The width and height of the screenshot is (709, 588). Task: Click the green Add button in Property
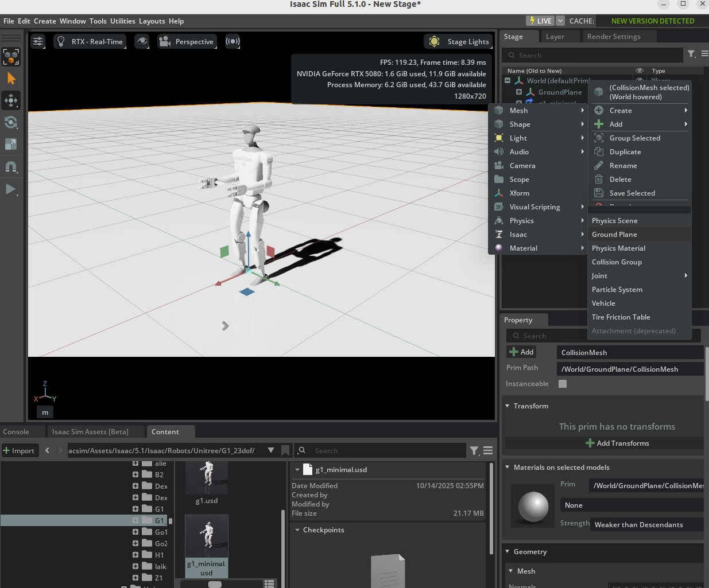point(521,352)
